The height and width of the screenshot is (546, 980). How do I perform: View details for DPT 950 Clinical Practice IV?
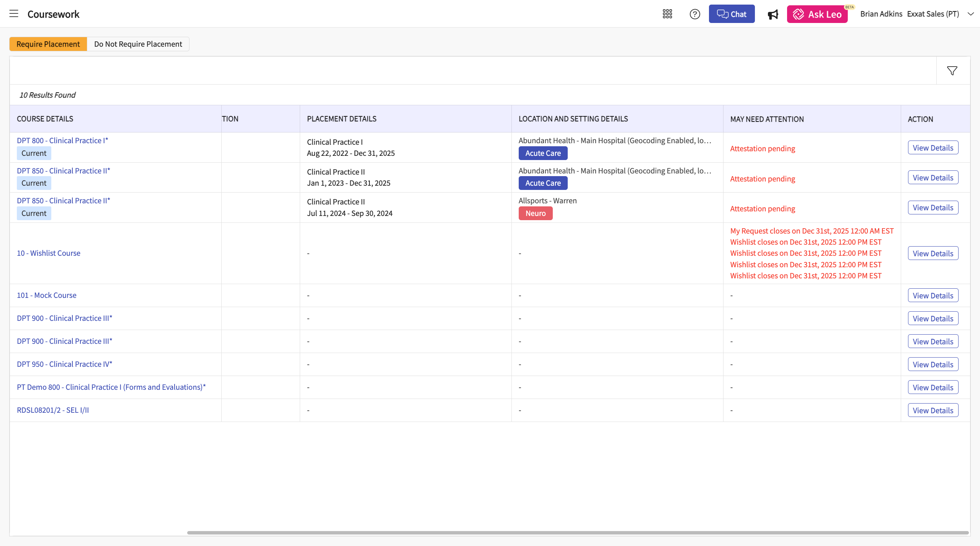pos(933,365)
